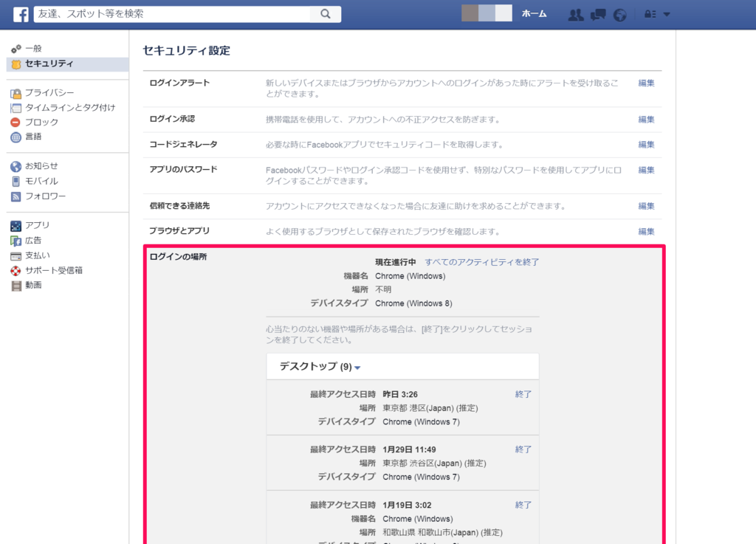Image resolution: width=756 pixels, height=544 pixels.
Task: Click the profile picture thumbnail in header
Action: (487, 13)
